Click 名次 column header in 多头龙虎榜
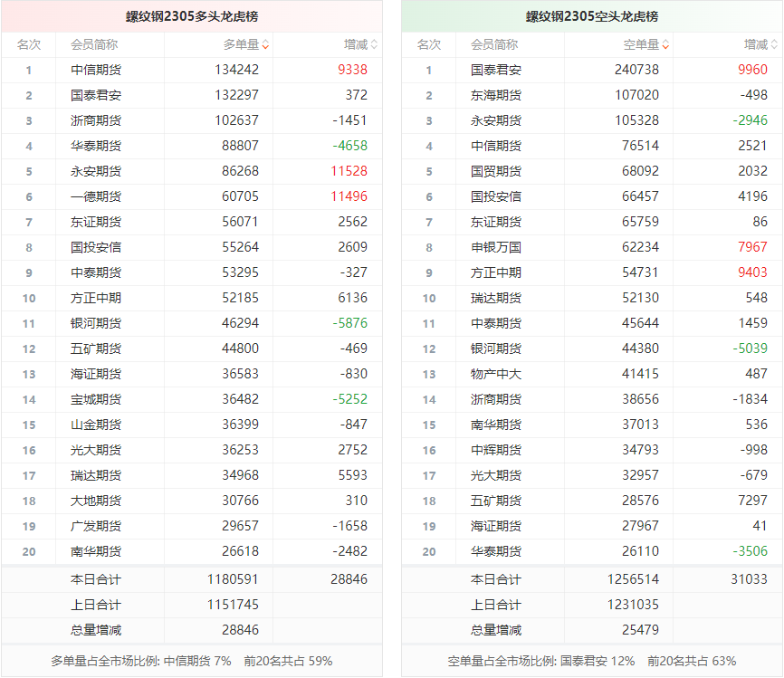 tap(28, 44)
